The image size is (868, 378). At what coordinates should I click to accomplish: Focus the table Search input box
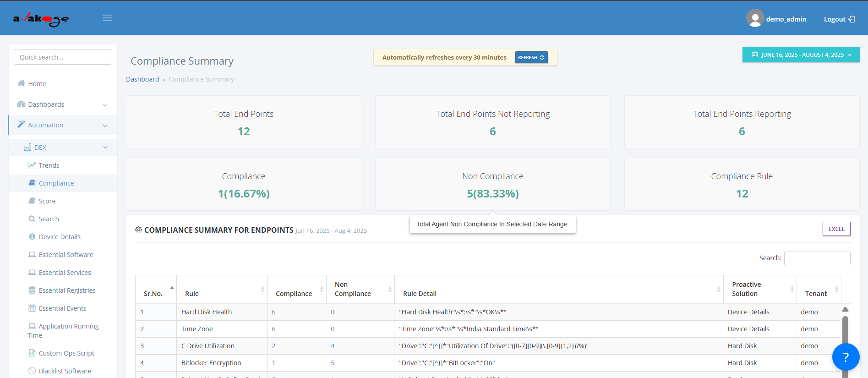817,258
